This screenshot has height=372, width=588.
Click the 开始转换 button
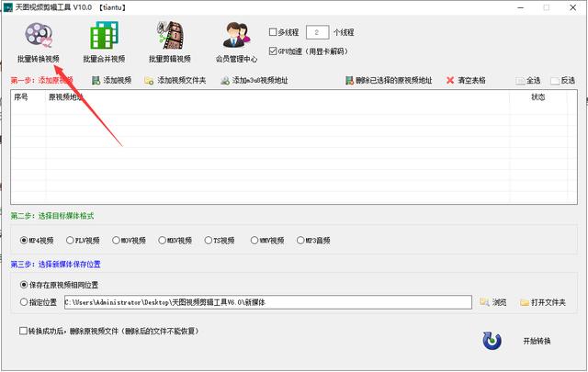(x=537, y=341)
